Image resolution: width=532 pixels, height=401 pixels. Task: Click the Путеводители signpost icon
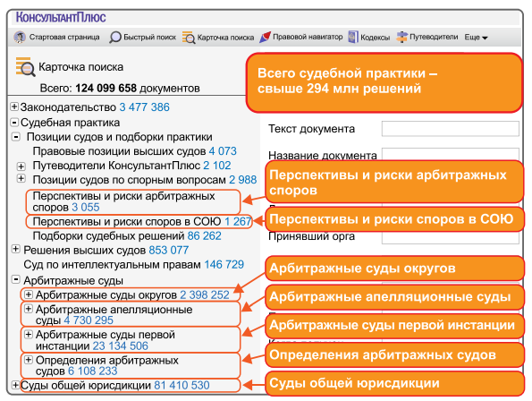point(401,37)
